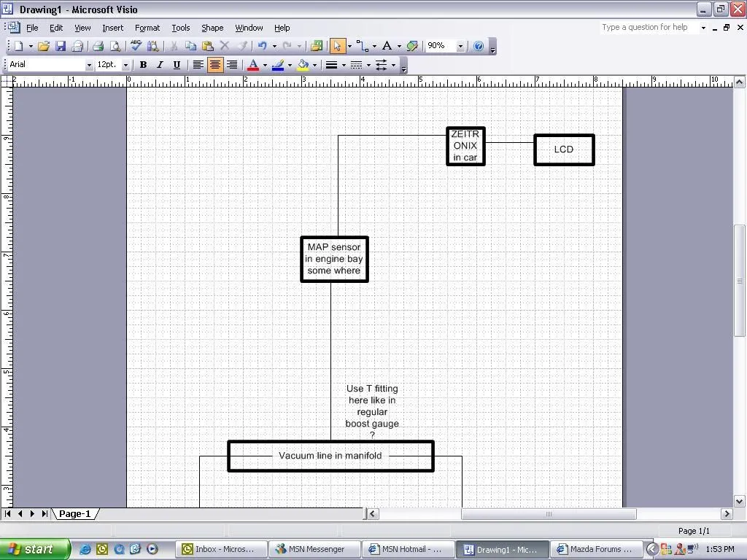Open the Edit menu
This screenshot has height=560, width=747.
pyautogui.click(x=56, y=28)
